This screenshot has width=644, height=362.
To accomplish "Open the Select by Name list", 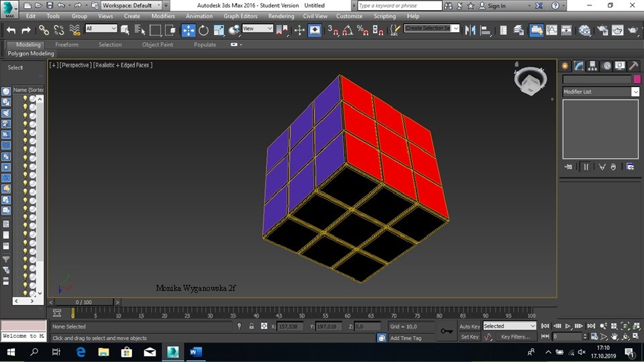I will (140, 30).
